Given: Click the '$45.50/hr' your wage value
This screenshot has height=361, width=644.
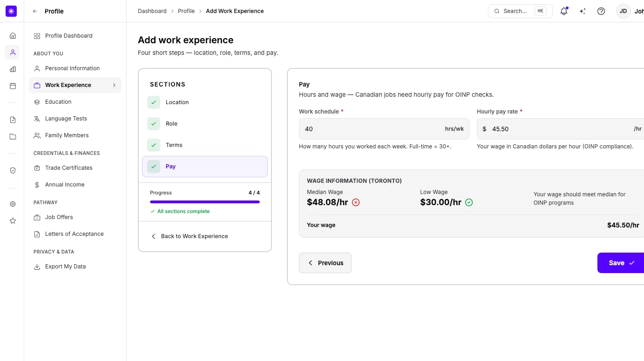Looking at the screenshot, I should point(623,225).
